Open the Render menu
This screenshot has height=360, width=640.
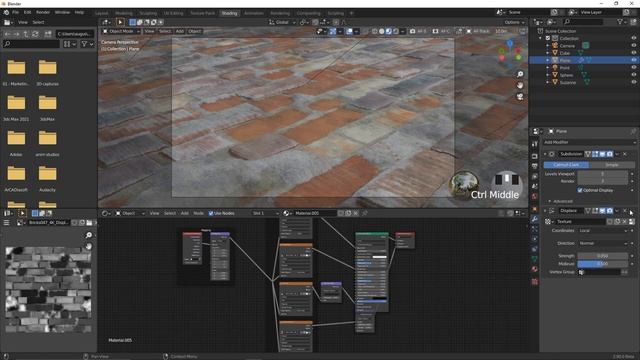[x=43, y=13]
